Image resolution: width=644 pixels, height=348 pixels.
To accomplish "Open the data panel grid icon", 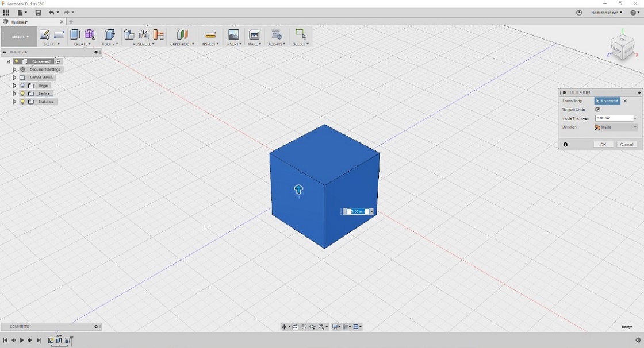I will pyautogui.click(x=6, y=13).
